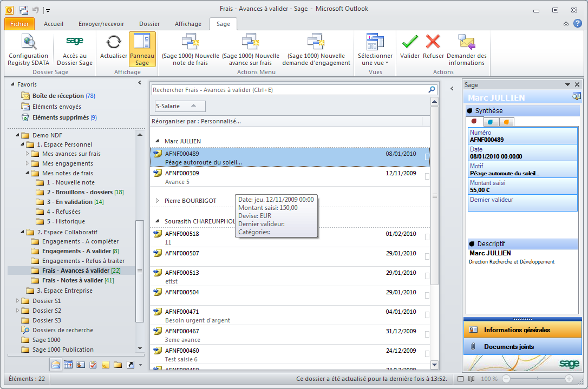Screen dimensions: 588x389
Task: Create a Sage 1000 nouvelle avance sur frais
Action: 251,49
